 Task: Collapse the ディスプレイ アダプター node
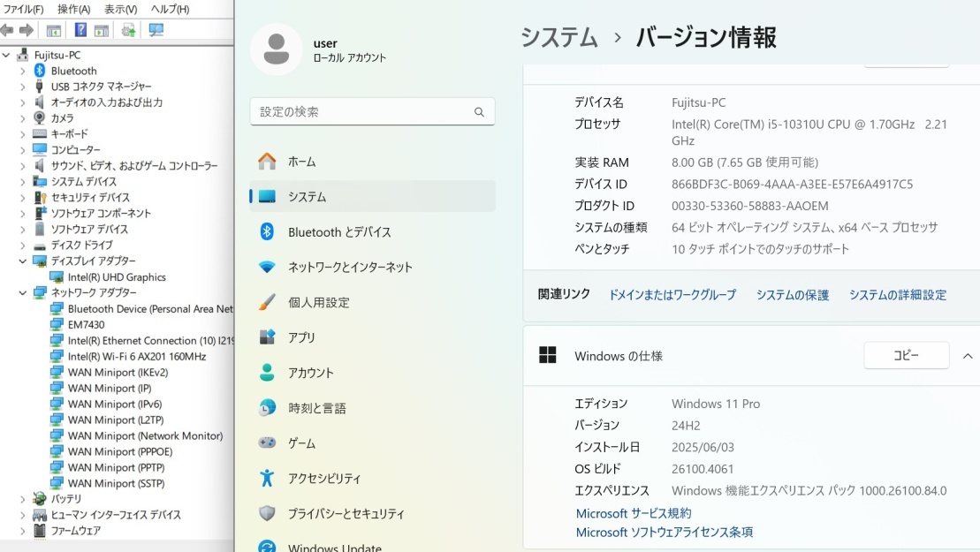click(x=21, y=261)
